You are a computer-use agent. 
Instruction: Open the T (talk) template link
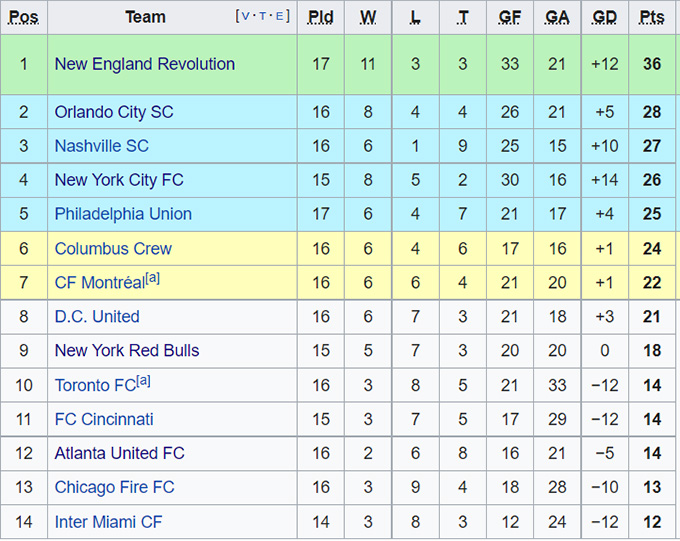[264, 17]
